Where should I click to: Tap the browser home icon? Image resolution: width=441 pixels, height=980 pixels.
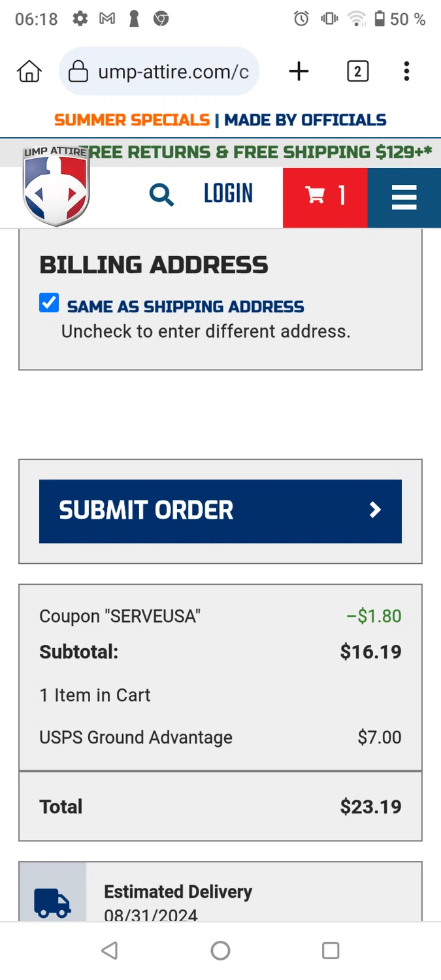click(29, 71)
